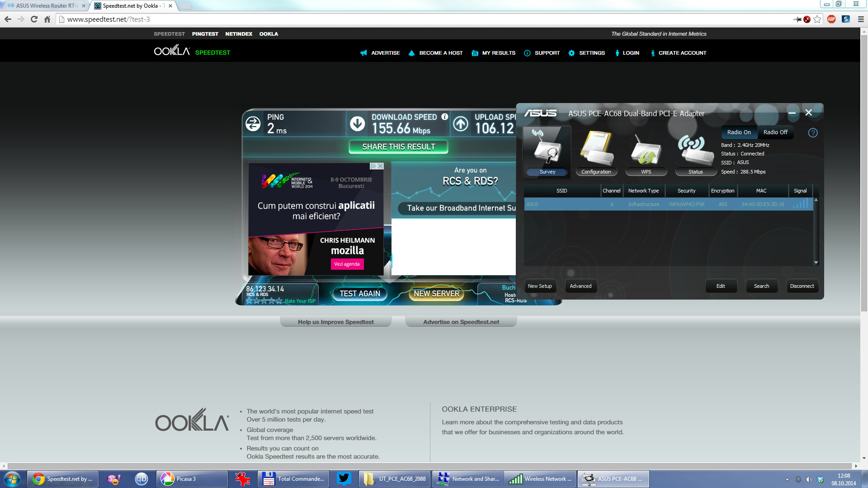Click the Ookla Speedtest logo
This screenshot has width=868, height=488.
click(x=192, y=51)
